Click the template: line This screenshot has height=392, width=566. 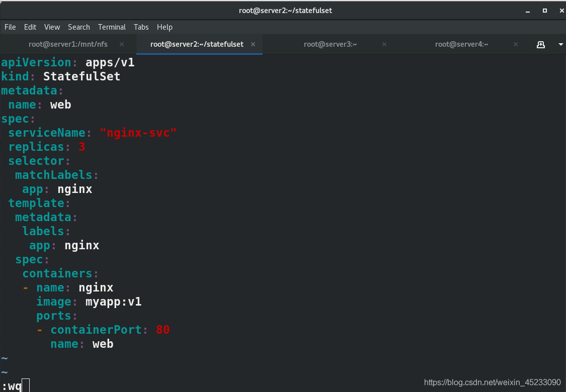[39, 203]
